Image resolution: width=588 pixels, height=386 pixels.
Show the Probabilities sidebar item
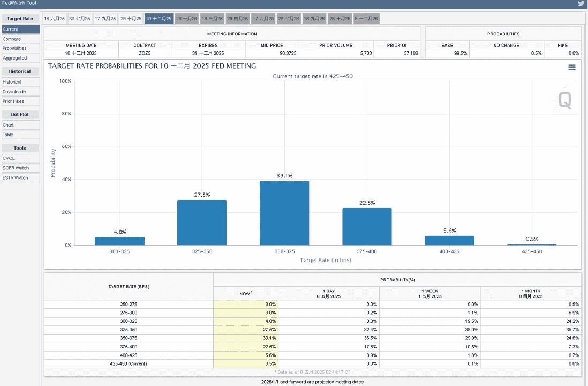click(21, 48)
